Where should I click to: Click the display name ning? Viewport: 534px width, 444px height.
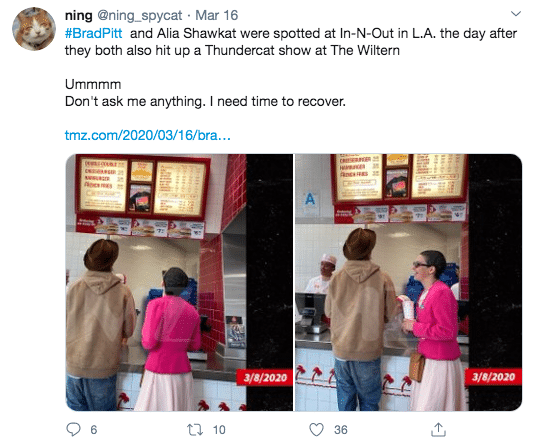coord(78,15)
